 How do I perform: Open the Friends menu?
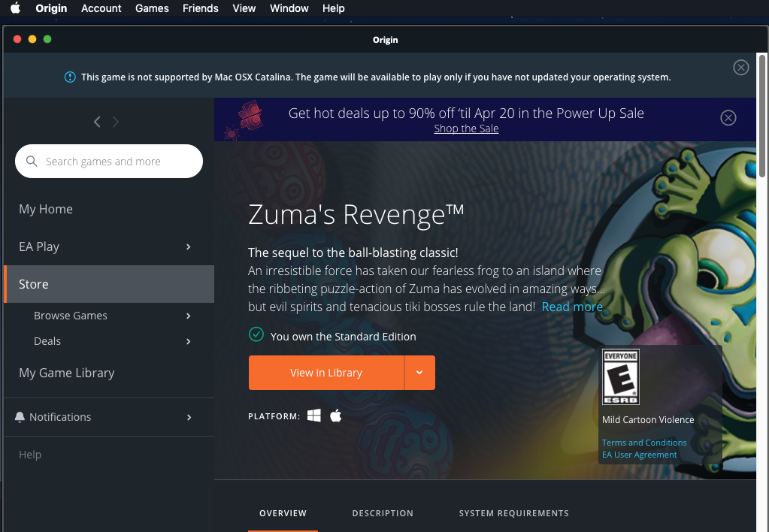(x=201, y=8)
